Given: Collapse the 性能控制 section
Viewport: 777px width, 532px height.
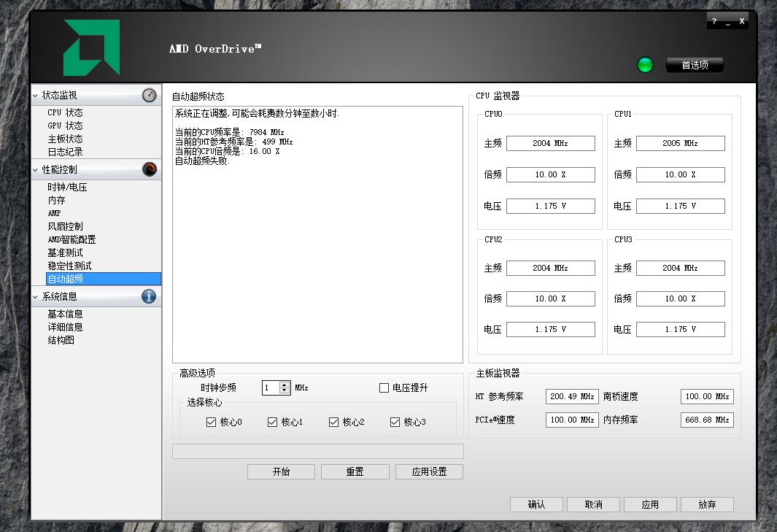Looking at the screenshot, I should pyautogui.click(x=35, y=170).
